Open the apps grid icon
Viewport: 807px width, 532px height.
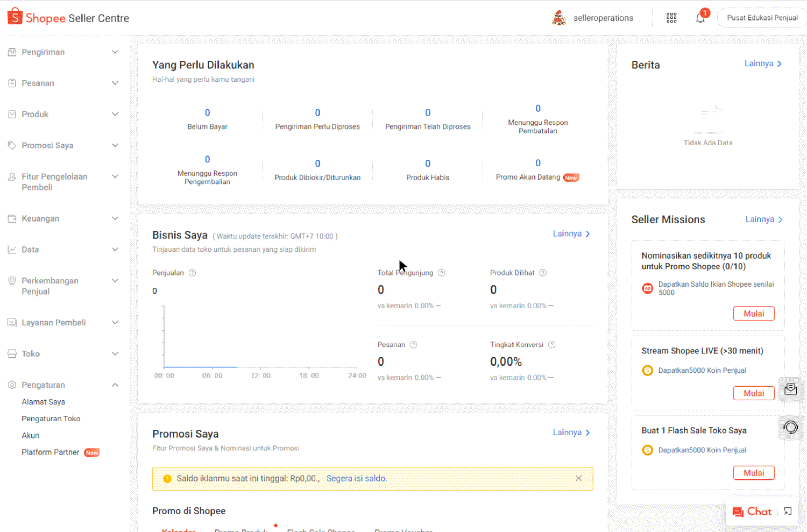(x=671, y=18)
